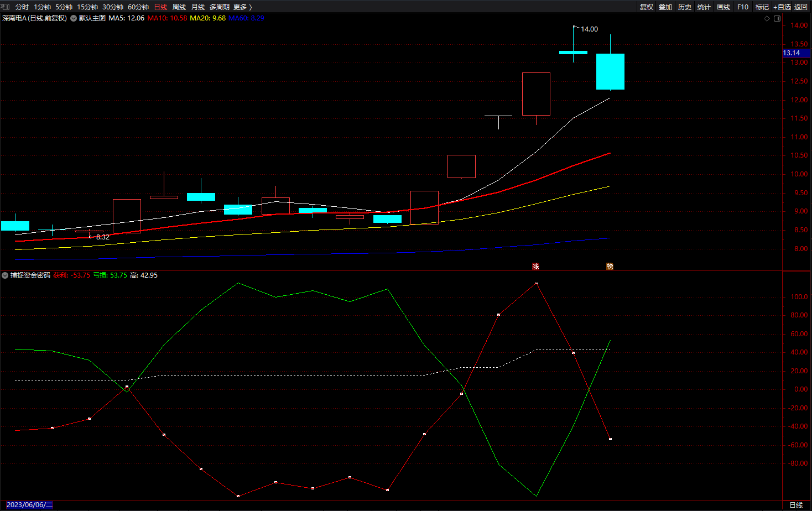Toggle the side panel icon near the price axis
The image size is (812, 511).
(777, 18)
